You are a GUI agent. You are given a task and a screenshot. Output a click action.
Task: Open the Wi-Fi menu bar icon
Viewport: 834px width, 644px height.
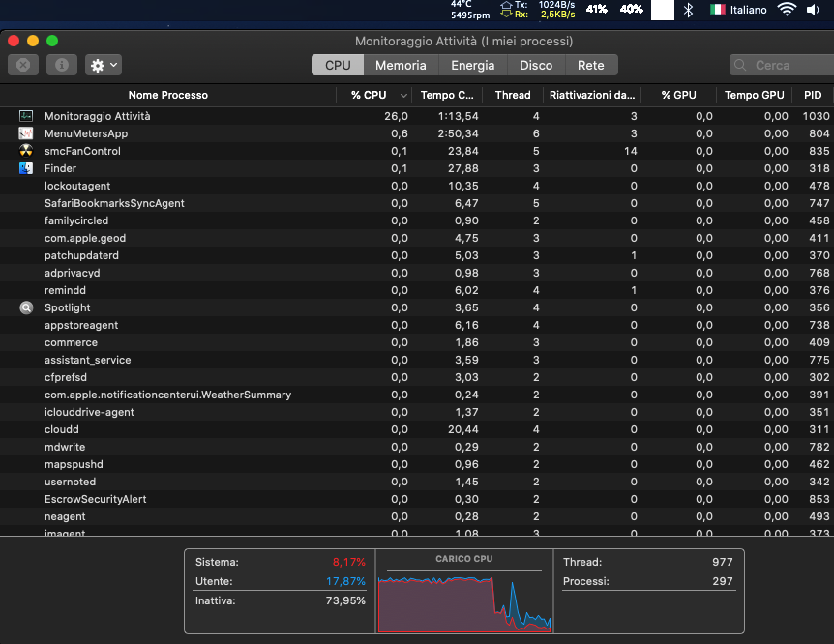(x=787, y=9)
